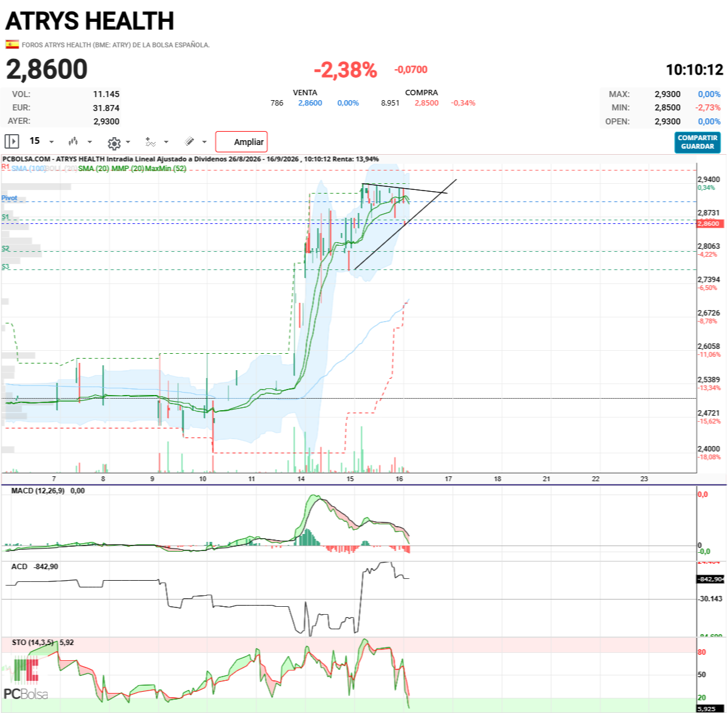The height and width of the screenshot is (713, 728).
Task: Toggle the SMA (100) indicator label
Action: pos(29,168)
